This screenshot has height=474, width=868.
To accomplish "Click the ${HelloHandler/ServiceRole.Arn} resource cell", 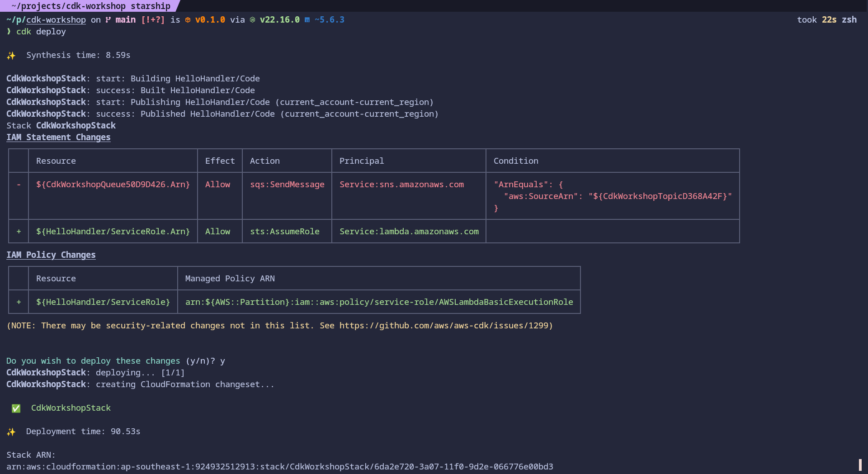I will click(x=113, y=232).
